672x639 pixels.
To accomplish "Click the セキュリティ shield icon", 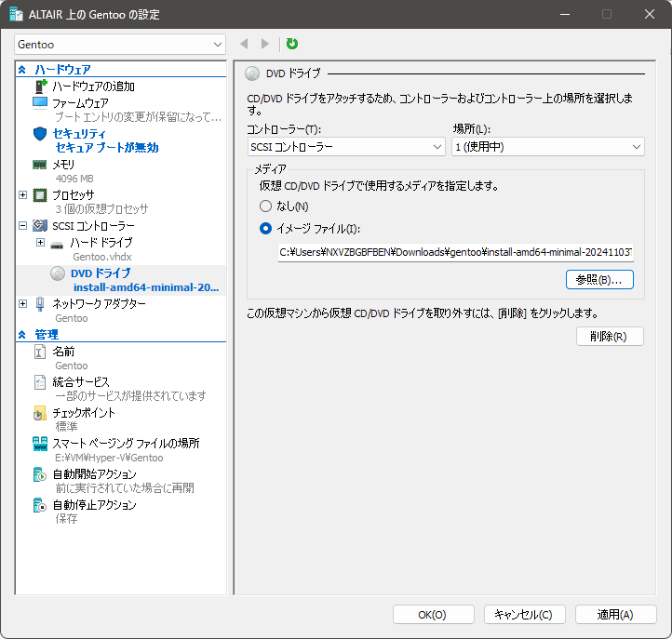I will [40, 134].
